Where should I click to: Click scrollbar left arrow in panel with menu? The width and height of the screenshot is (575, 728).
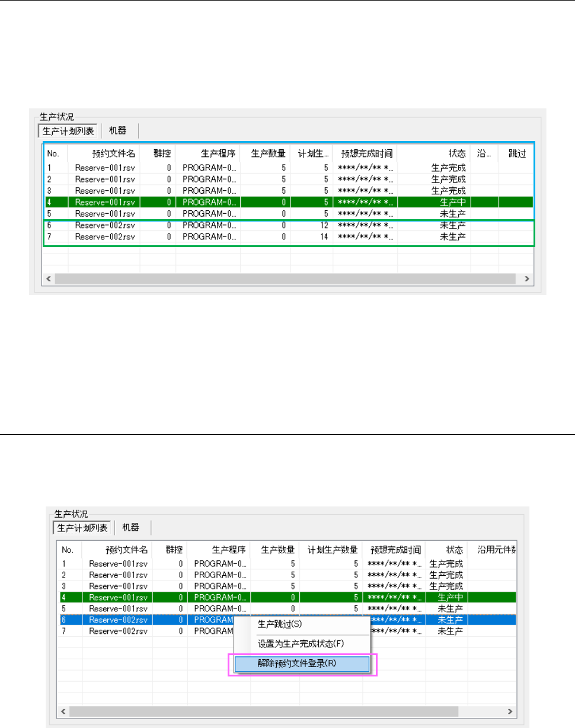tap(64, 711)
